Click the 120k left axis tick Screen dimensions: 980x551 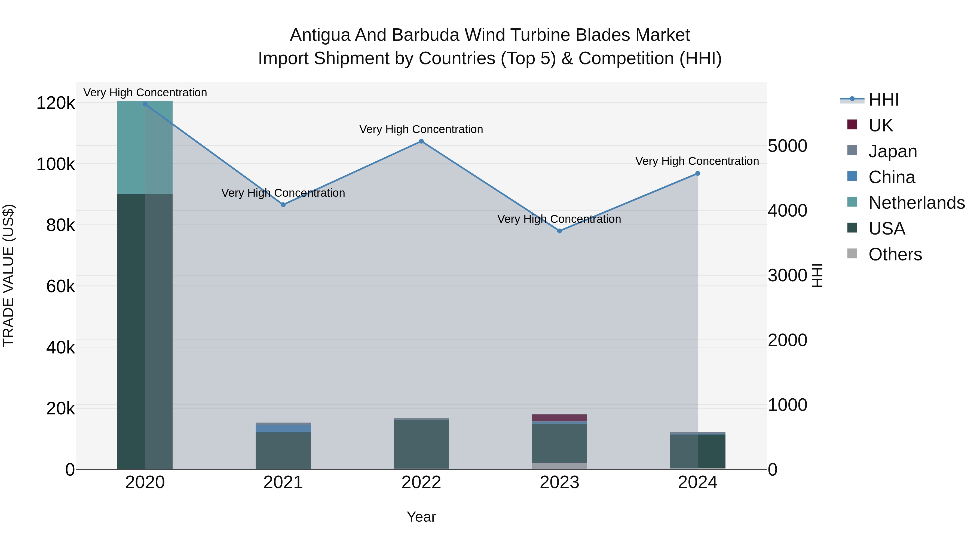tap(56, 103)
